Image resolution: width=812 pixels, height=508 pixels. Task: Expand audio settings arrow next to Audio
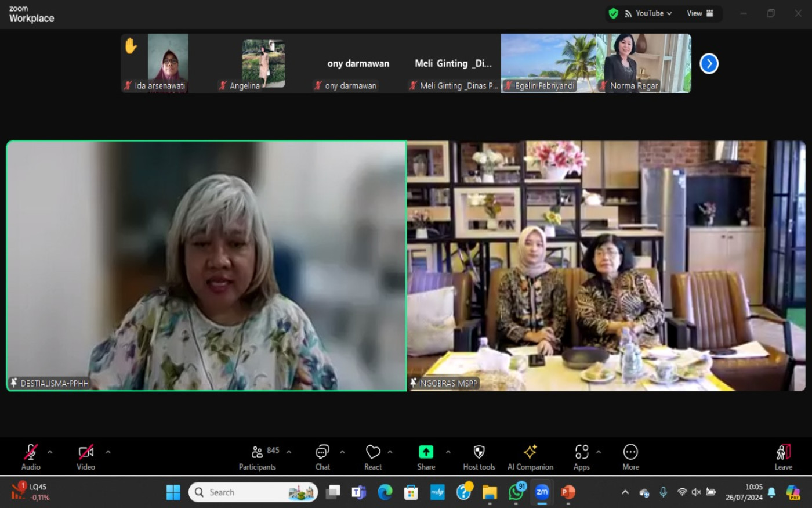(x=50, y=452)
